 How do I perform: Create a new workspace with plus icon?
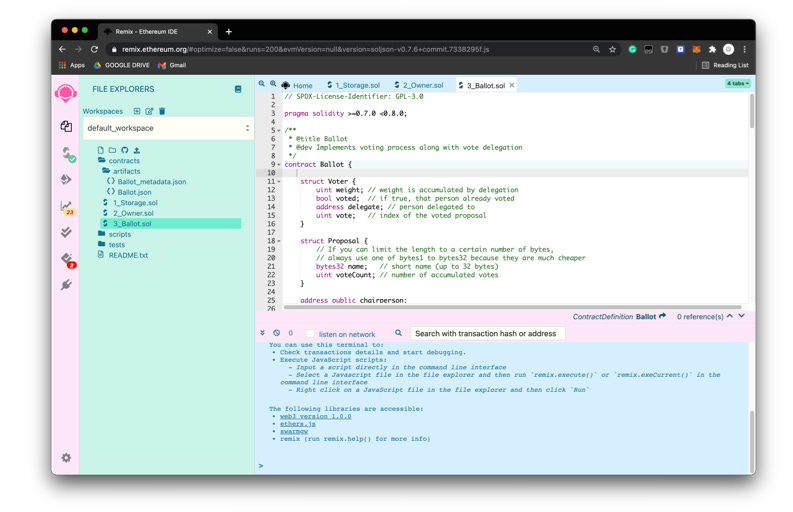pos(137,111)
